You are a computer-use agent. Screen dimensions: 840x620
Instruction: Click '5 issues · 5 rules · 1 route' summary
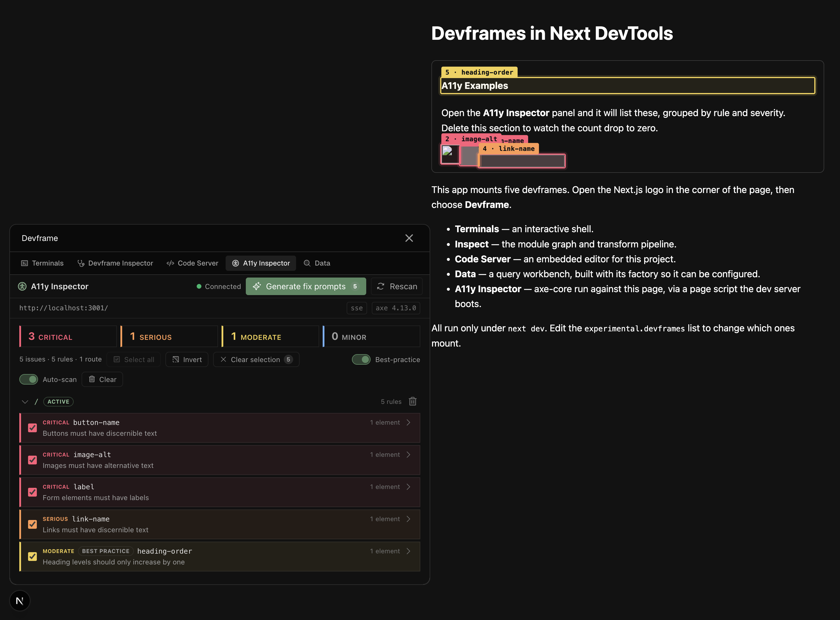(x=61, y=359)
